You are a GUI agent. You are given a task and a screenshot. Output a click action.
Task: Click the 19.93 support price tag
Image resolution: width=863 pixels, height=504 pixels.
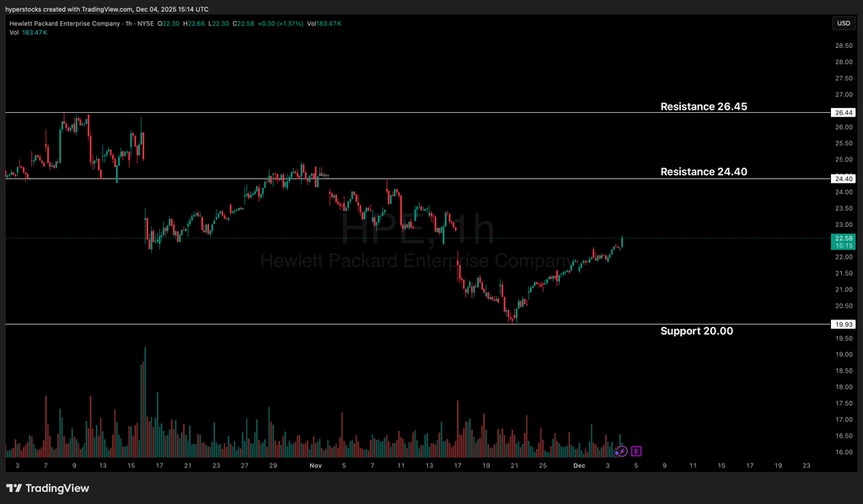click(x=843, y=324)
